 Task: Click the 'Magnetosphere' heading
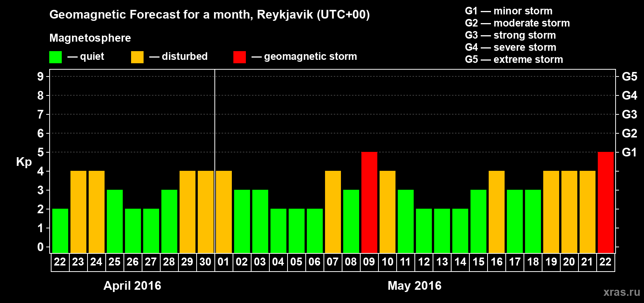point(90,38)
